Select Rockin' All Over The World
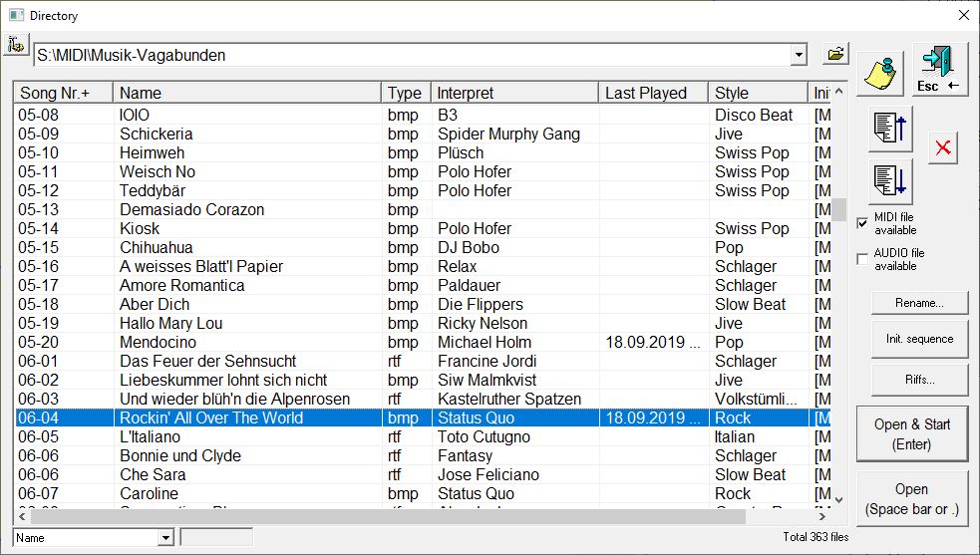 pos(211,418)
